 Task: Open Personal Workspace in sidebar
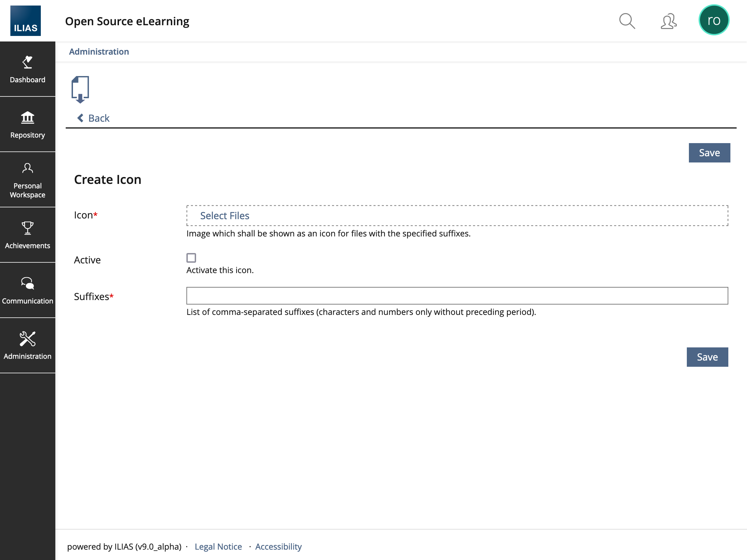click(x=27, y=180)
